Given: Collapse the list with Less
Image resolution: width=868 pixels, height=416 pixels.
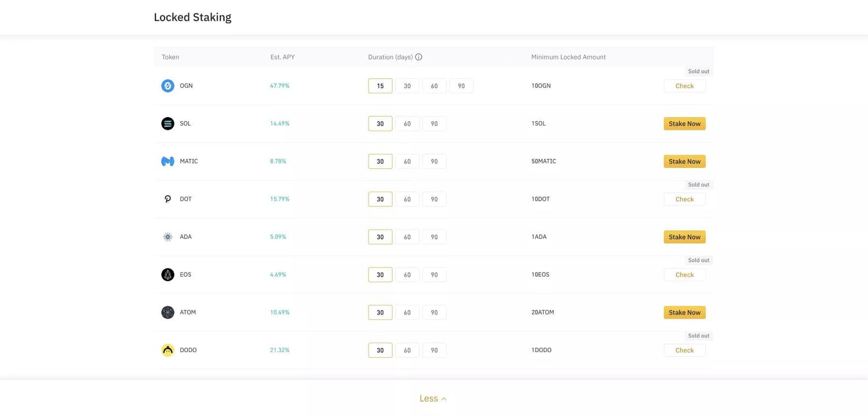Looking at the screenshot, I should click(433, 398).
